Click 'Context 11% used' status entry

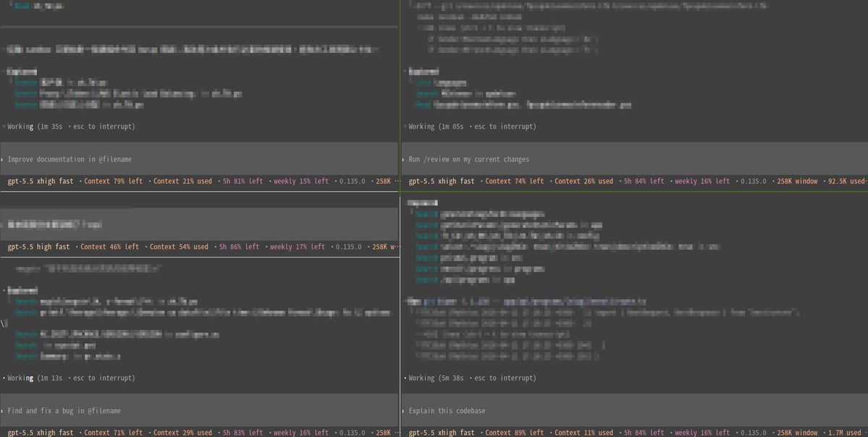point(584,433)
